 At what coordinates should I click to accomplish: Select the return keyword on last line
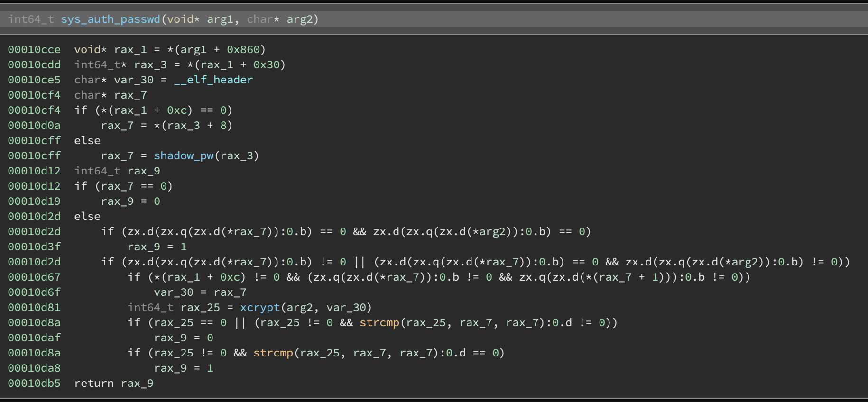[93, 383]
